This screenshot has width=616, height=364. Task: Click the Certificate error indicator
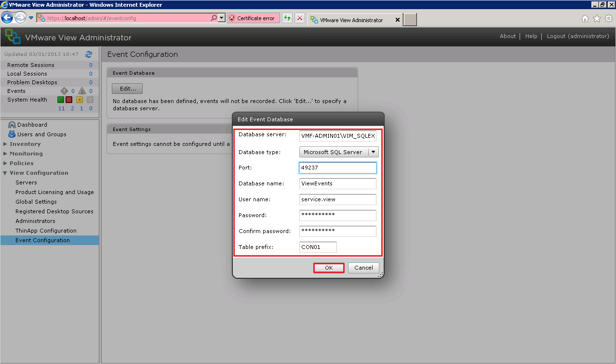tap(251, 18)
